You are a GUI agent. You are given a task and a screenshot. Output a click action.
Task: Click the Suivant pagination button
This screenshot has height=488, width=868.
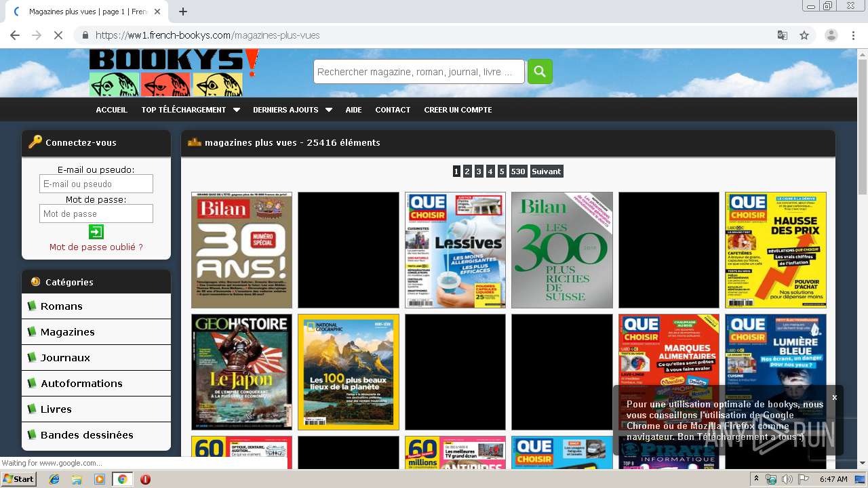547,171
